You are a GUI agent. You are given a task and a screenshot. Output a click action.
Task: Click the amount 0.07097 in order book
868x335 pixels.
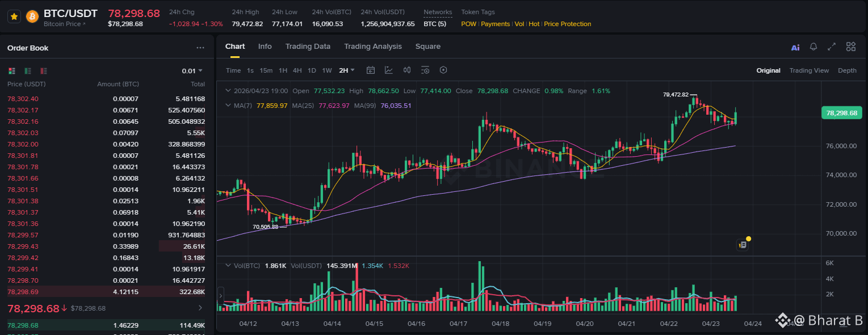click(125, 133)
